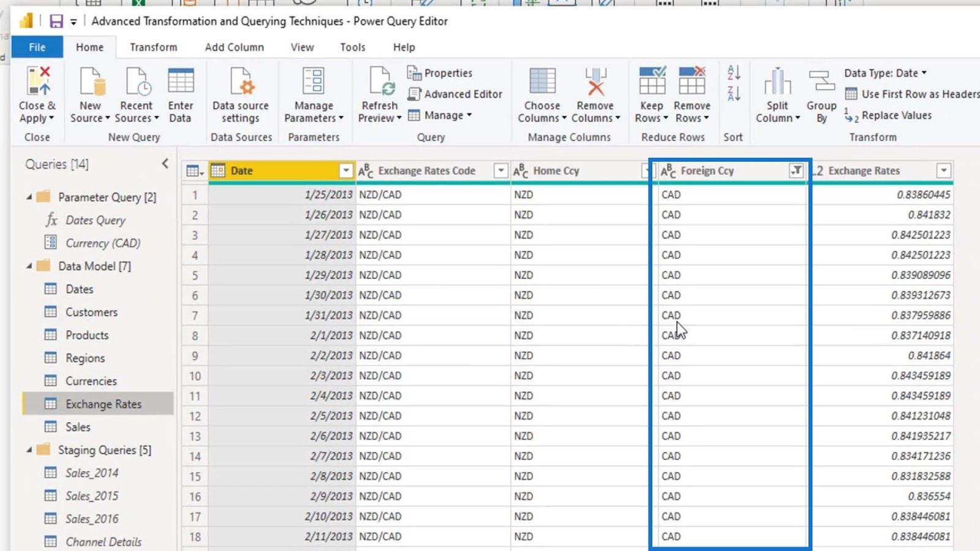Open the Advanced Editor
Screen dimensions: 980x551
tap(454, 94)
